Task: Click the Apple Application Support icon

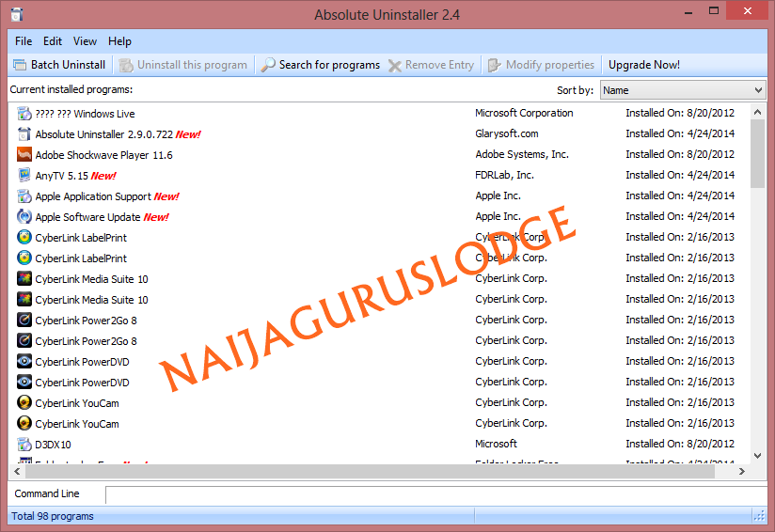Action: [24, 196]
